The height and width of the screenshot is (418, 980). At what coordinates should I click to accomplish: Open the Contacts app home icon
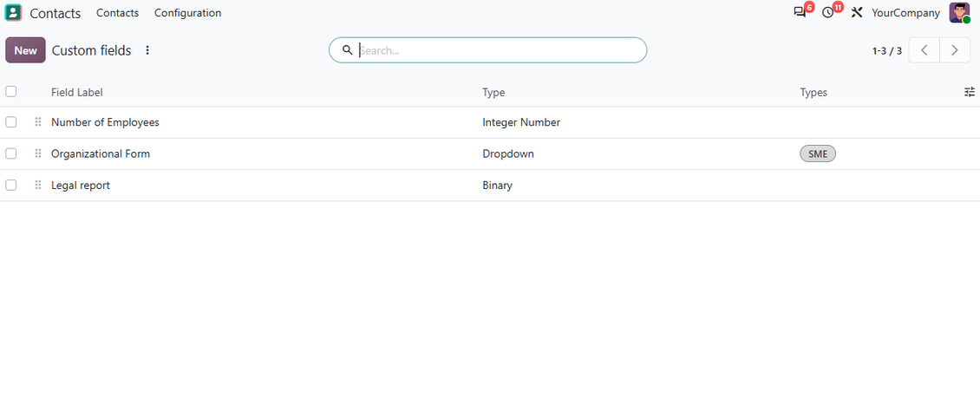(13, 12)
